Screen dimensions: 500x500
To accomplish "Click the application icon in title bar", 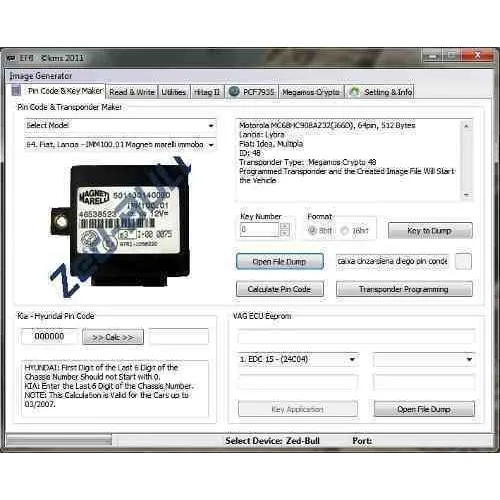I will coord(11,58).
